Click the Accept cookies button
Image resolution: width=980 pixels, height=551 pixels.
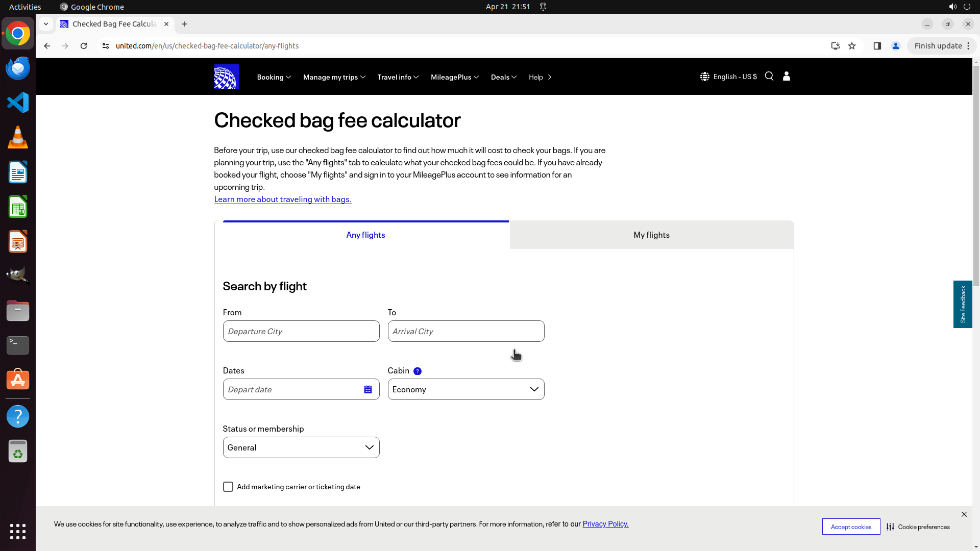[x=851, y=527]
